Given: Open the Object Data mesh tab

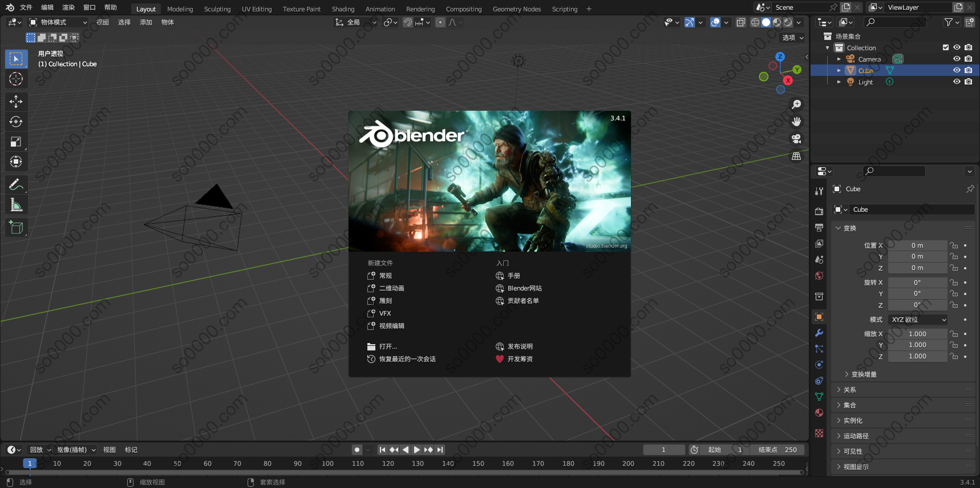Looking at the screenshot, I should click(x=819, y=397).
